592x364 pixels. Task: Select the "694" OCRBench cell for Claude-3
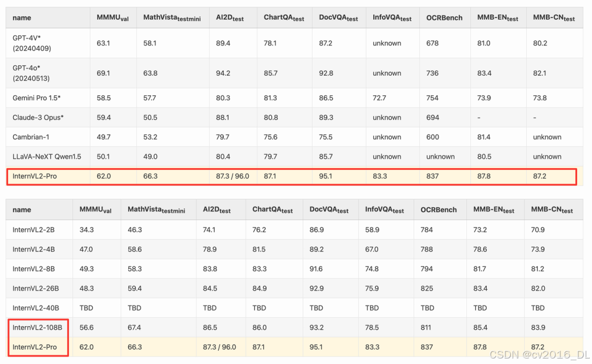click(x=432, y=117)
